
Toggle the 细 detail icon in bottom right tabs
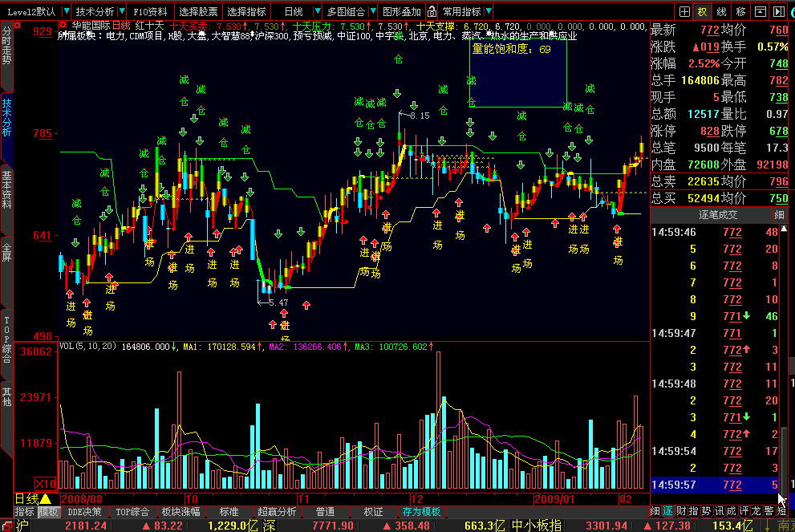point(655,511)
